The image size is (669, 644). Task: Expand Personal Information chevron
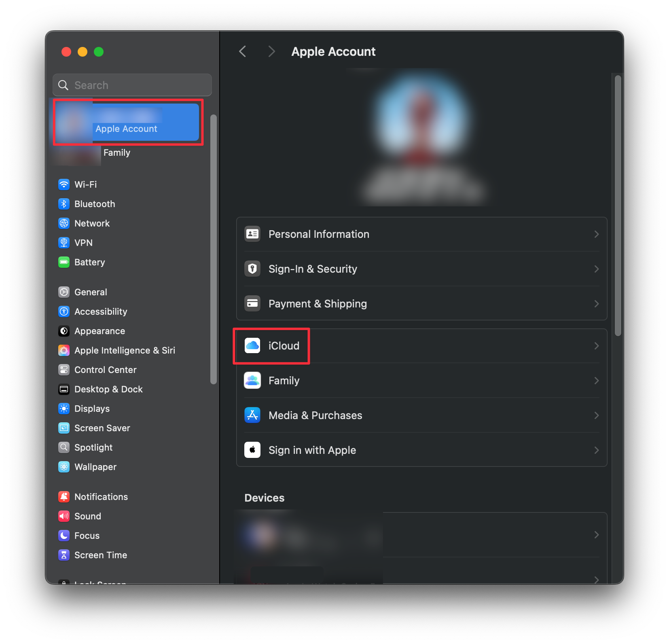[x=596, y=234]
